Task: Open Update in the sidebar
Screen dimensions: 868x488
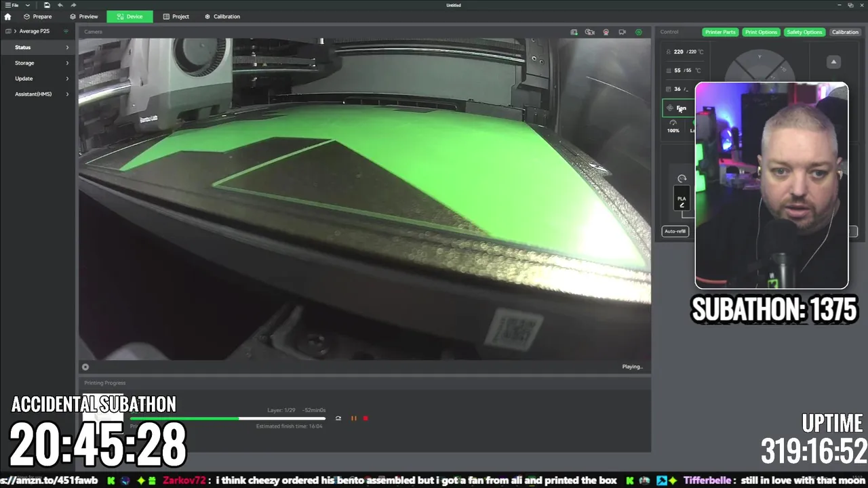Action: 37,79
